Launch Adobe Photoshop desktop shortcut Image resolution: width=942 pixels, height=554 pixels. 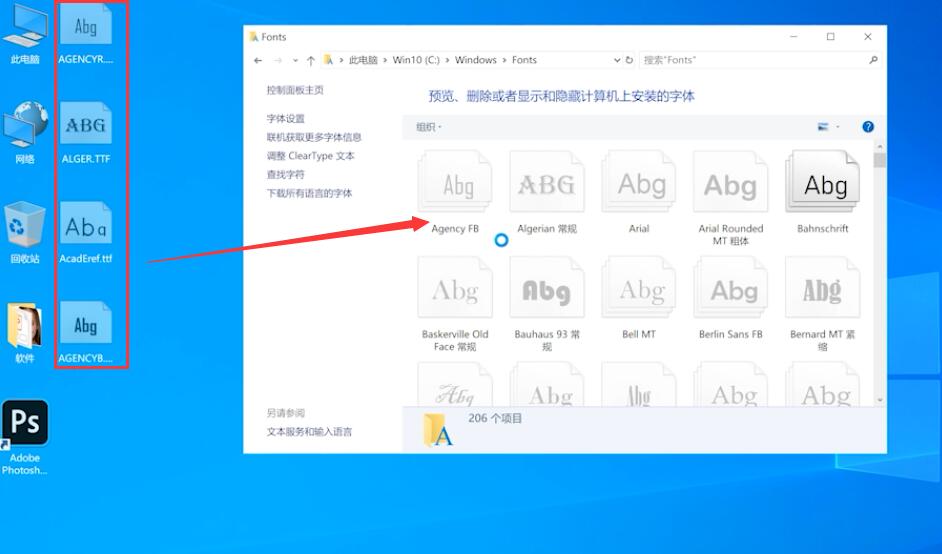coord(25,437)
